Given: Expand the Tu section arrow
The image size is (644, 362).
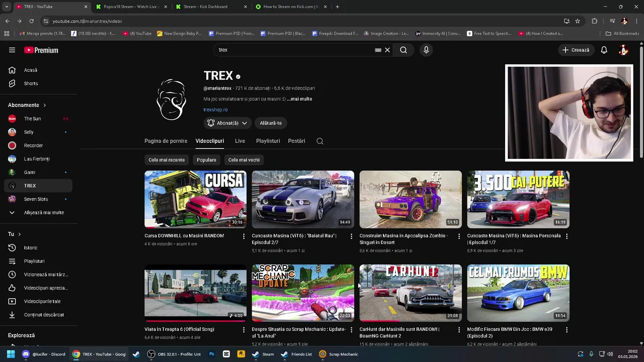Looking at the screenshot, I should click(x=19, y=234).
